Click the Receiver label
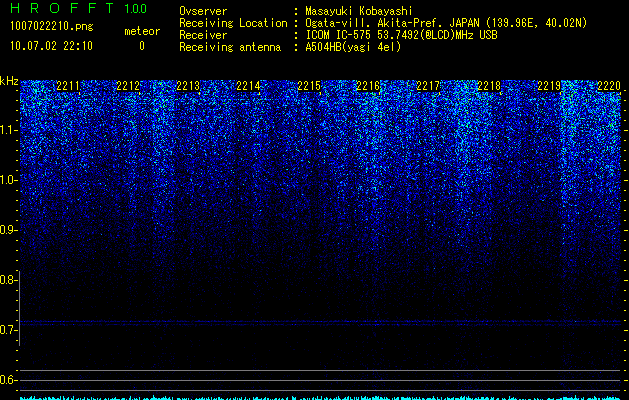This screenshot has height=400, width=629. [203, 35]
